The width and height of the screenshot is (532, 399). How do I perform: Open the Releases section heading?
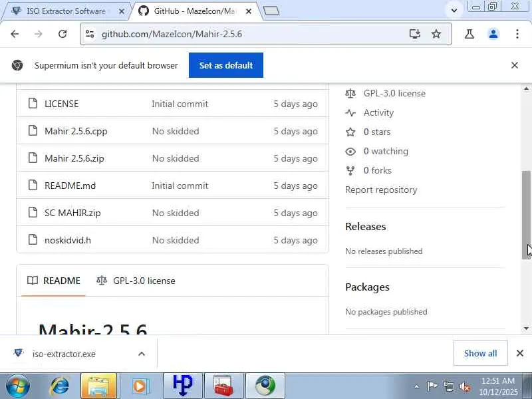click(365, 226)
